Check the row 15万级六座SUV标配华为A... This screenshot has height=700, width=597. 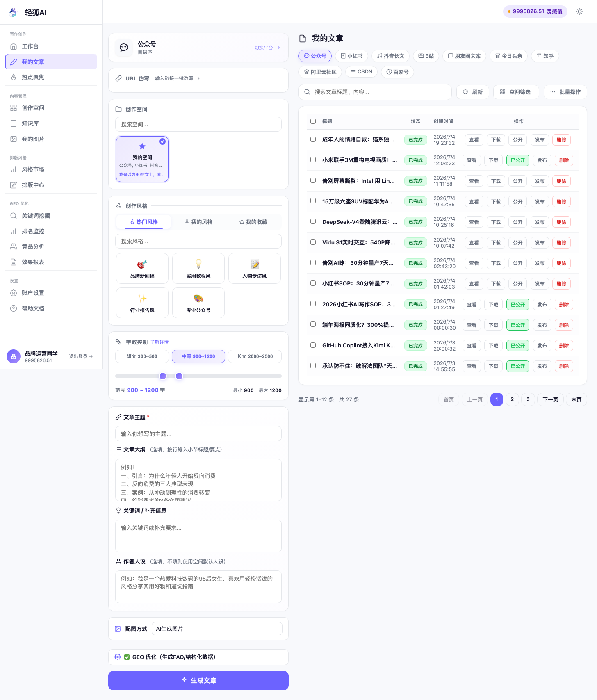point(313,201)
